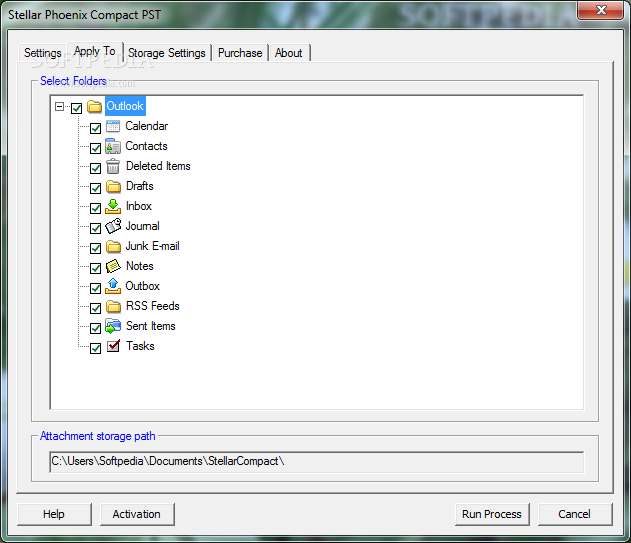Image resolution: width=631 pixels, height=543 pixels.
Task: Click the Outlook root folder icon
Action: (95, 106)
